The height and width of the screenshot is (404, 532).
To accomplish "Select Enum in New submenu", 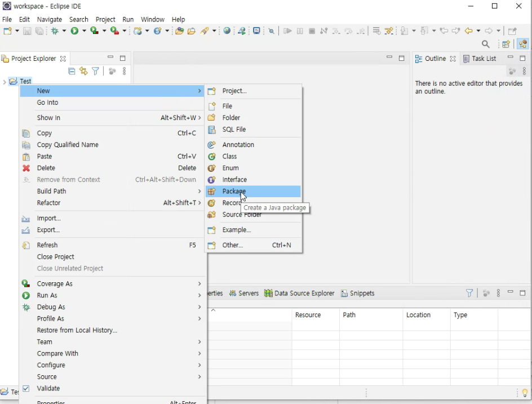I will (x=253, y=168).
